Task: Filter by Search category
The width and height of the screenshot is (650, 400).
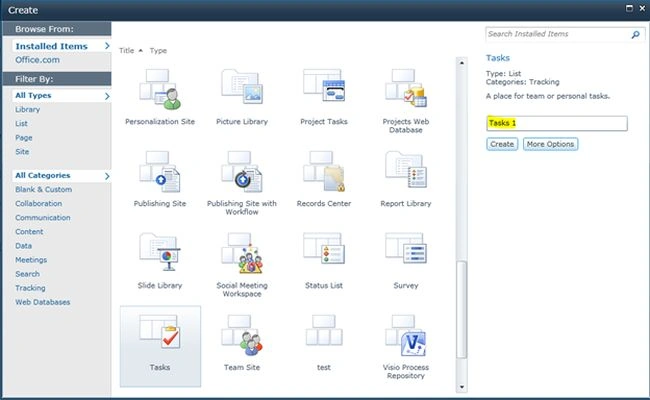Action: 27,274
